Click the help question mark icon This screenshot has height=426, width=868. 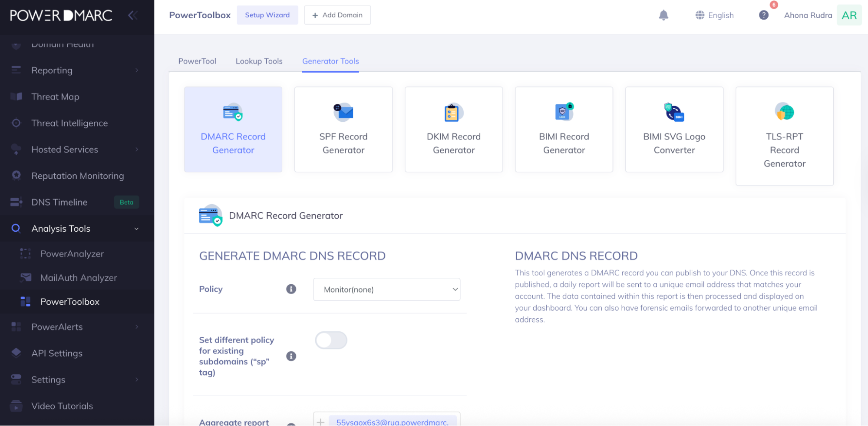click(763, 15)
